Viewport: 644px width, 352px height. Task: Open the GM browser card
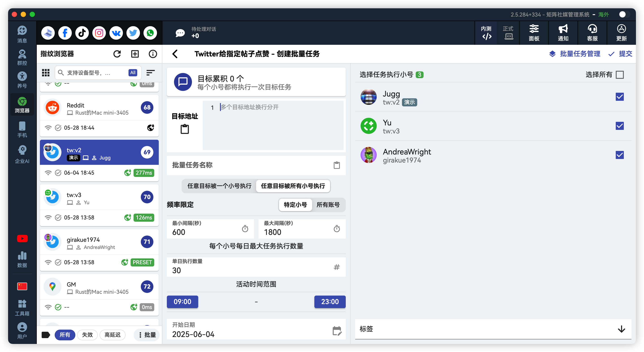99,295
